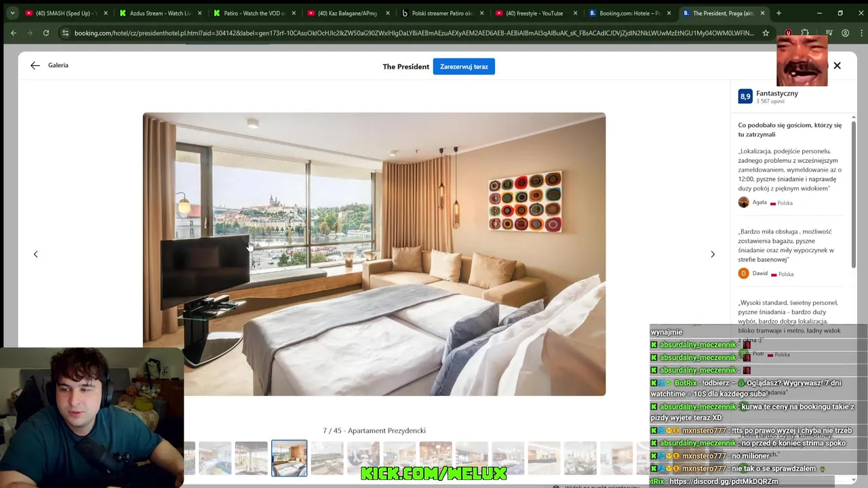The width and height of the screenshot is (868, 488).
Task: Close the Booking.com: Hotele tab
Action: coord(669,13)
